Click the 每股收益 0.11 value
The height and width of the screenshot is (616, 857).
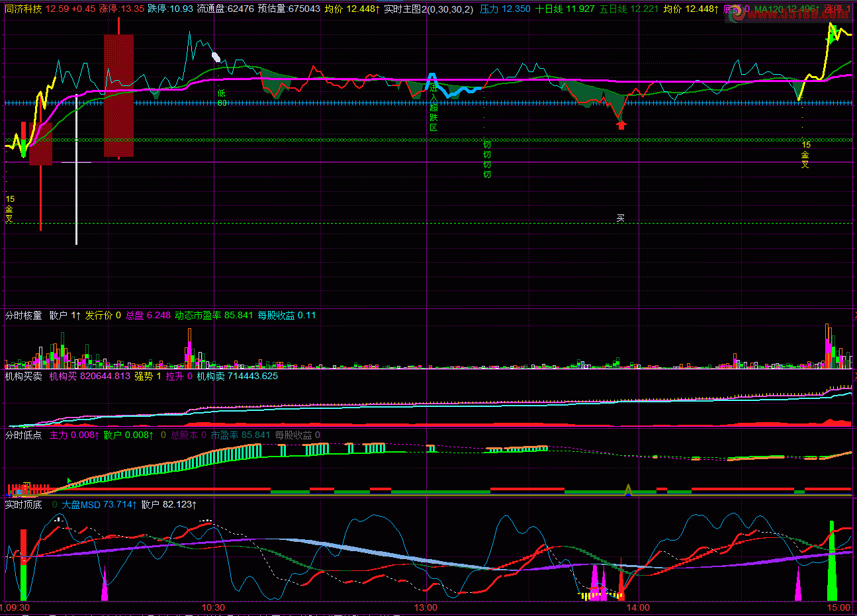click(x=287, y=316)
